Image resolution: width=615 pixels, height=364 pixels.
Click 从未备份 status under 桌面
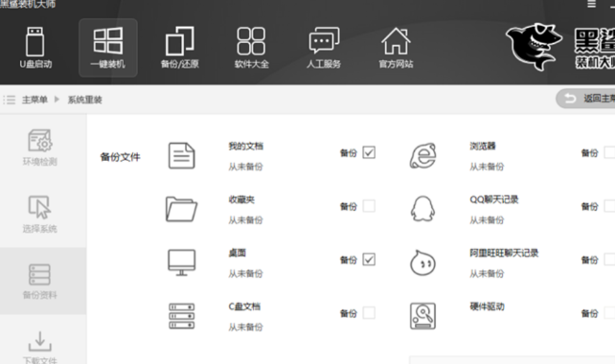tap(246, 273)
